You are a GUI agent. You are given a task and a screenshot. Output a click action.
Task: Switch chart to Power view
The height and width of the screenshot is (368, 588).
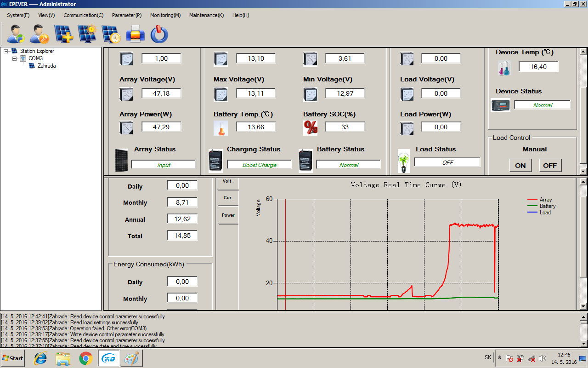click(x=228, y=215)
